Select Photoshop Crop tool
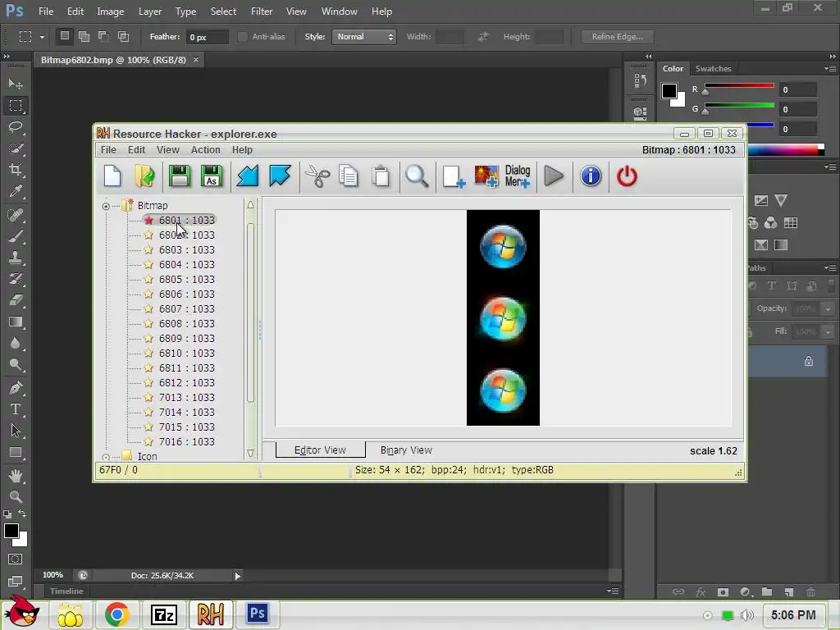 click(x=16, y=170)
